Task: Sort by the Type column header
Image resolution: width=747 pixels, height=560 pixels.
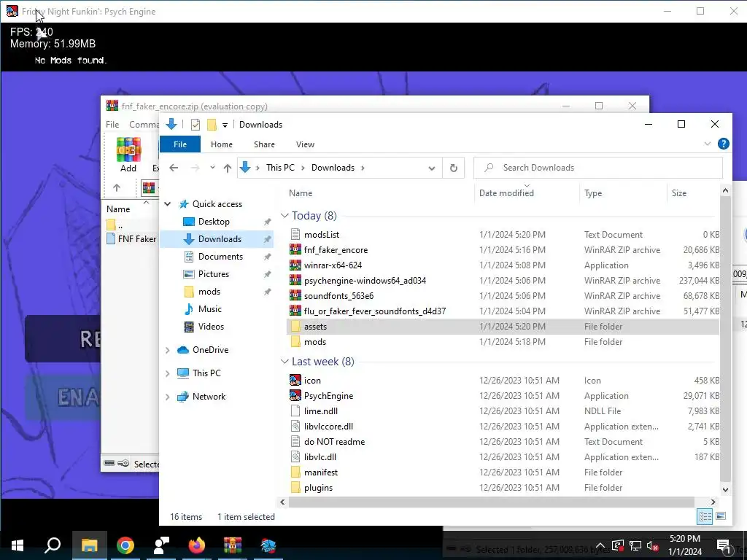Action: click(x=593, y=193)
